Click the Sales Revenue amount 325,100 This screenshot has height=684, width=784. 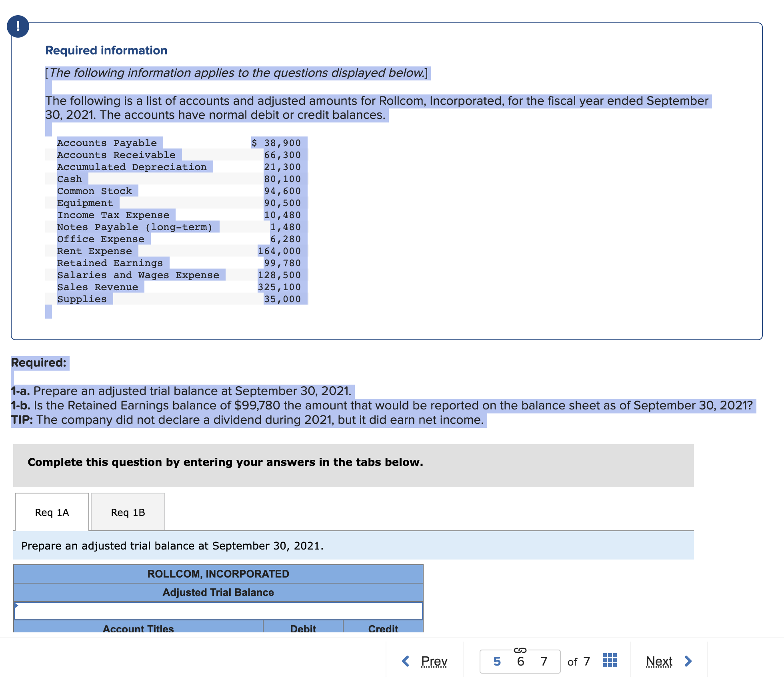tap(279, 287)
